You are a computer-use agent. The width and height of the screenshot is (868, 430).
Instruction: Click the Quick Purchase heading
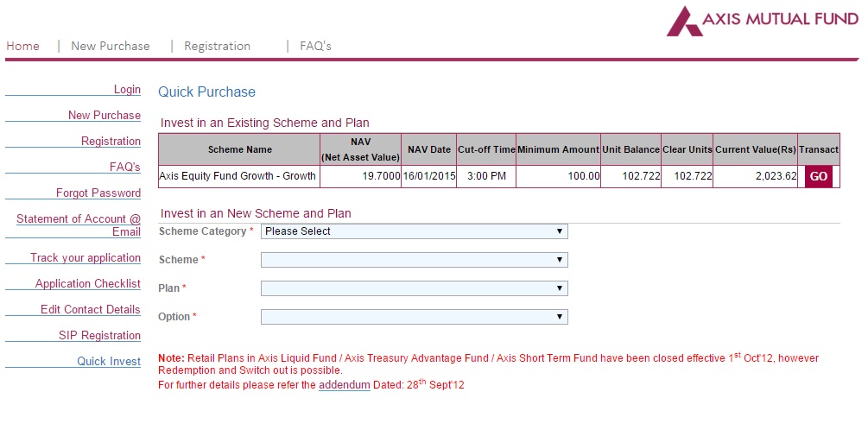pyautogui.click(x=207, y=92)
